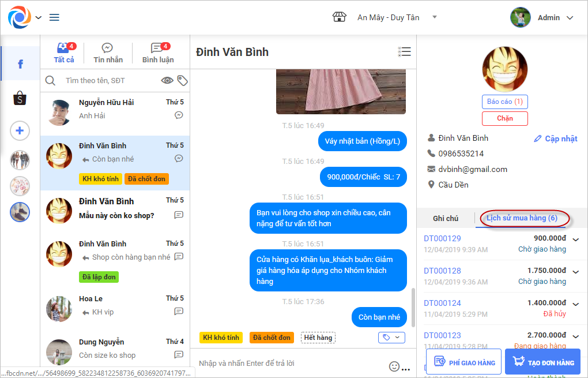Image resolution: width=588 pixels, height=378 pixels.
Task: Click the Đã chốt đơn tag in conversation list
Action: click(x=146, y=179)
